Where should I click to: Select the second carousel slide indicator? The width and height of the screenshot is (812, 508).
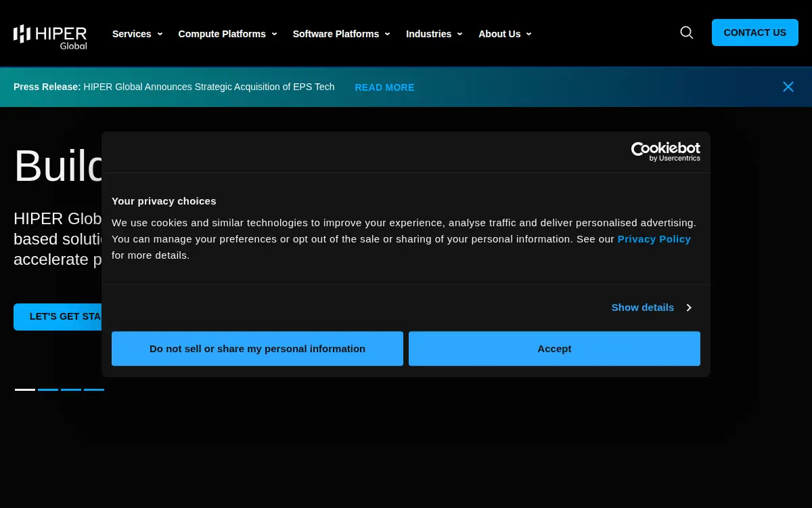click(x=48, y=389)
